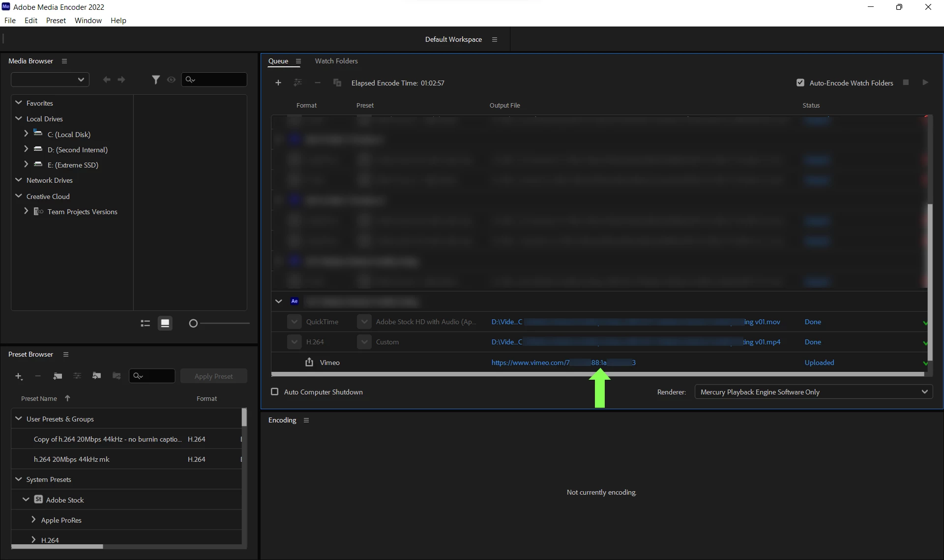Click the Add Source plus icon in Queue
The image size is (944, 560).
point(278,83)
